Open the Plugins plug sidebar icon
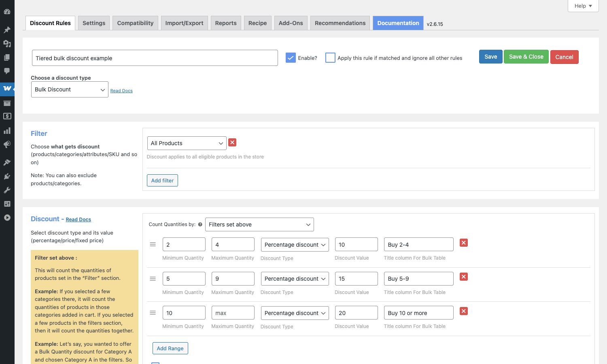The height and width of the screenshot is (364, 607). point(7,176)
